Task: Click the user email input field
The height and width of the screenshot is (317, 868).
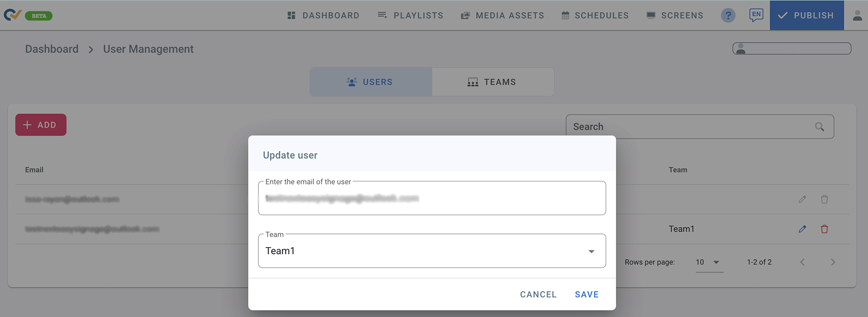Action: (x=432, y=198)
